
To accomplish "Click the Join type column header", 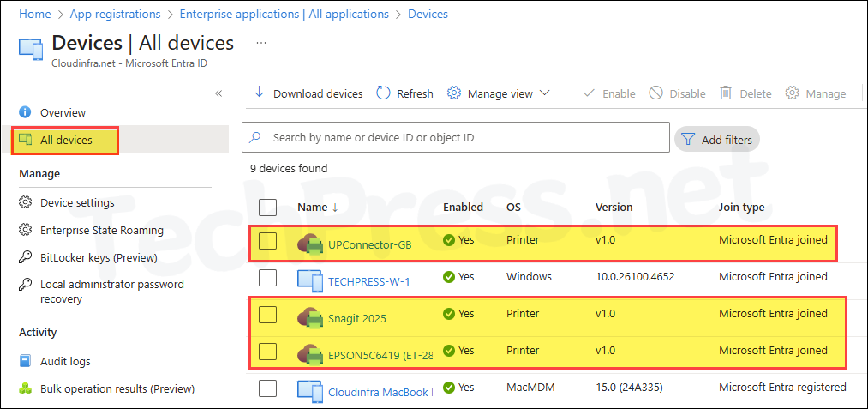I will [741, 208].
